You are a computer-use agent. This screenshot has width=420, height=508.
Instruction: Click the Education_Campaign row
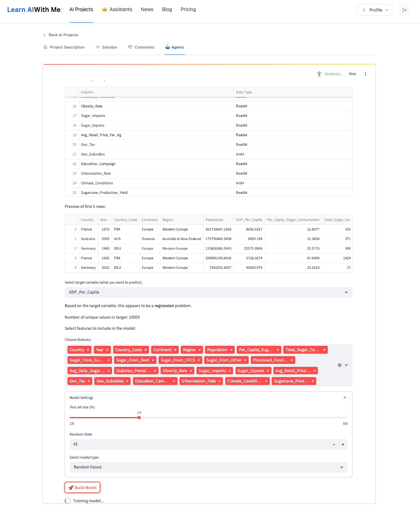(208, 164)
